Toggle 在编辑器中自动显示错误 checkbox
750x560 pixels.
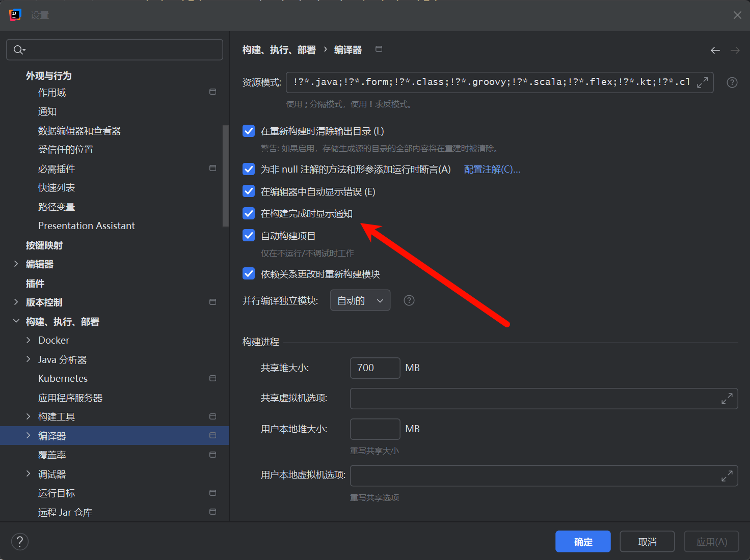[x=248, y=191]
